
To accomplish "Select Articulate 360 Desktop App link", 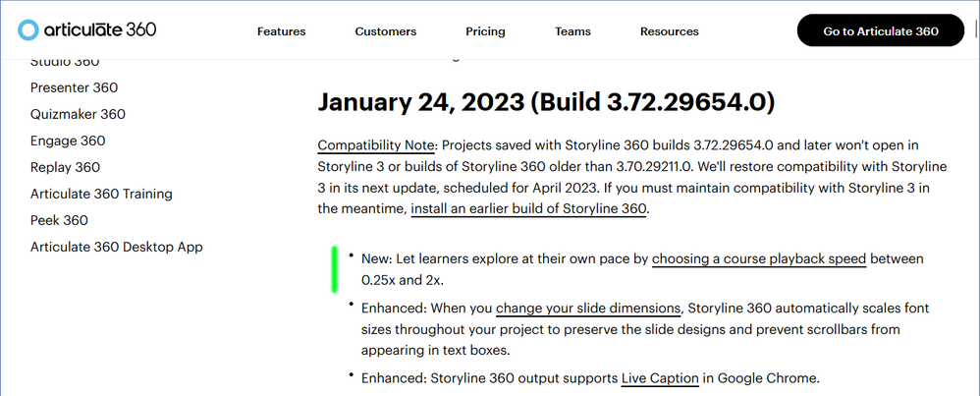I will [116, 247].
